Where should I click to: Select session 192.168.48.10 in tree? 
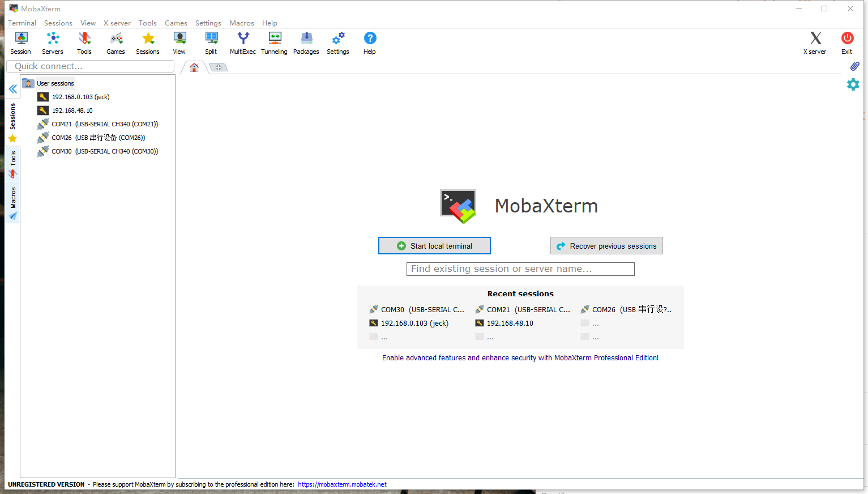pyautogui.click(x=66, y=110)
